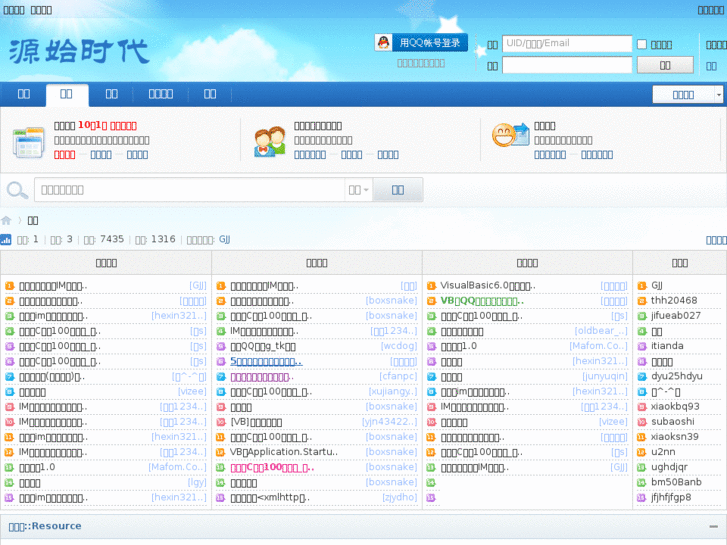The width and height of the screenshot is (727, 545).
Task: Focus the empty password field below UID/Email
Action: point(567,65)
